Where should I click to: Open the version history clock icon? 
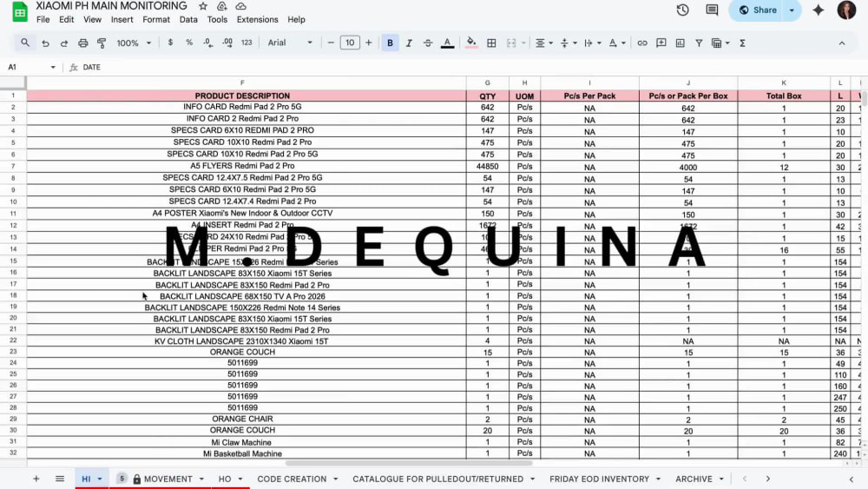682,10
